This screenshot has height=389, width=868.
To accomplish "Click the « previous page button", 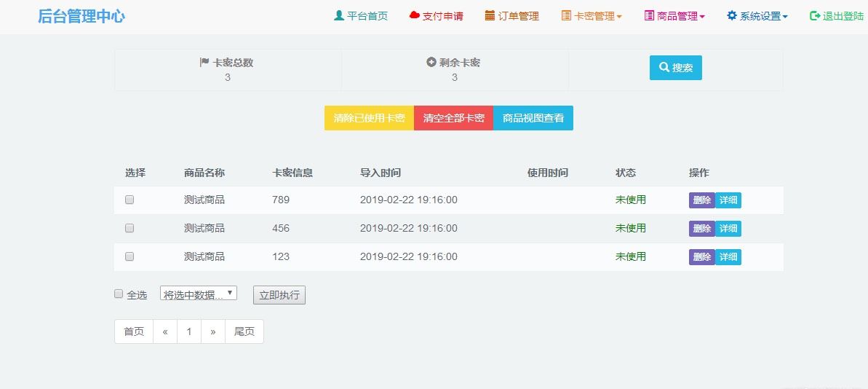I will point(165,331).
